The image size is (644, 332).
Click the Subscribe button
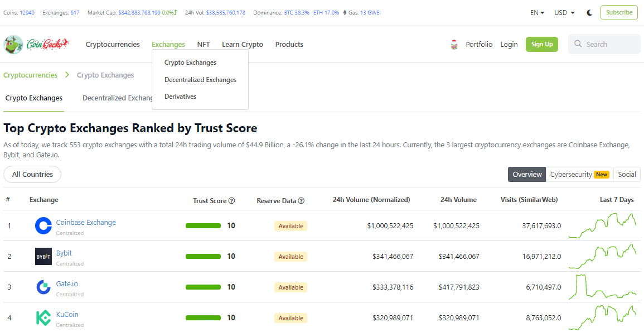point(619,12)
